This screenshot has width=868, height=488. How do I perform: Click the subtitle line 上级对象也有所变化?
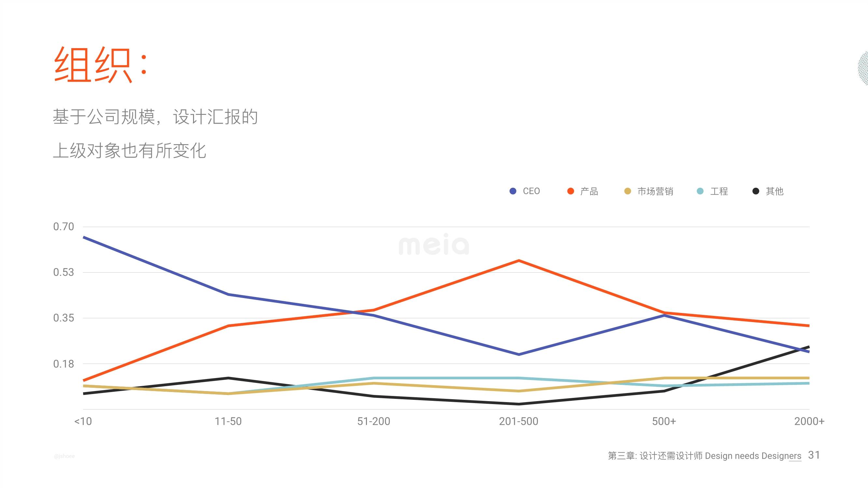tap(129, 150)
